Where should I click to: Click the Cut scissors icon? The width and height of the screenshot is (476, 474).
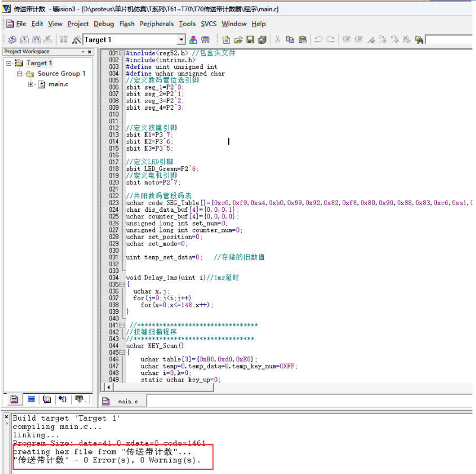tap(277, 39)
